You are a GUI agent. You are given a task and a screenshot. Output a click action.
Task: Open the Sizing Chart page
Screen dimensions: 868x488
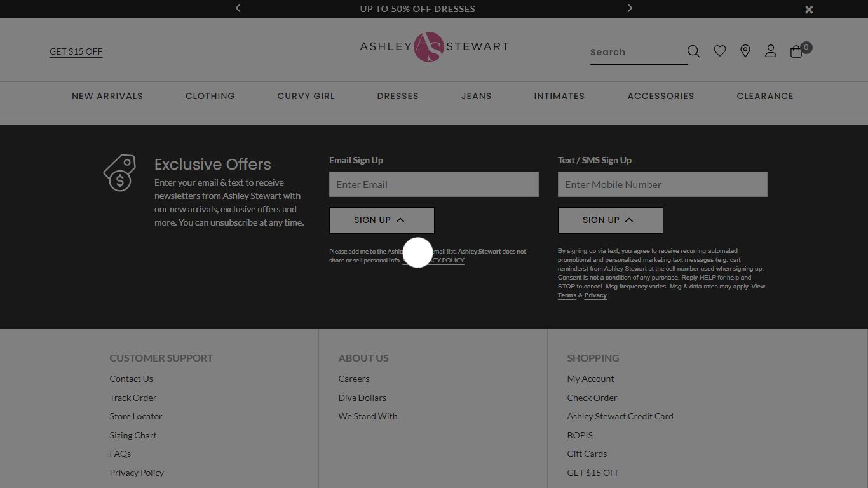click(x=132, y=435)
